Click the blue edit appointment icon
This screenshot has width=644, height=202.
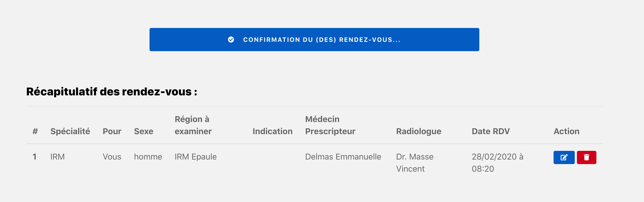coord(564,157)
